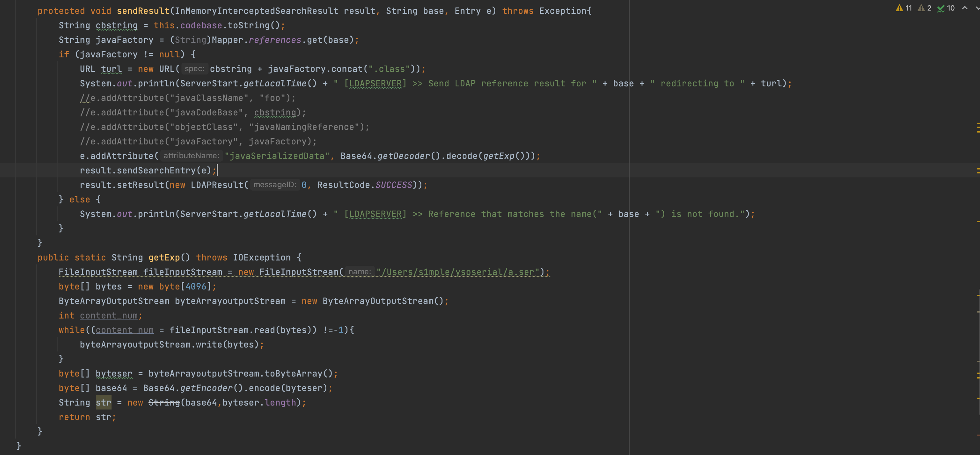Viewport: 980px width, 455px height.
Task: Click the purple 'length' field
Action: [x=280, y=403]
